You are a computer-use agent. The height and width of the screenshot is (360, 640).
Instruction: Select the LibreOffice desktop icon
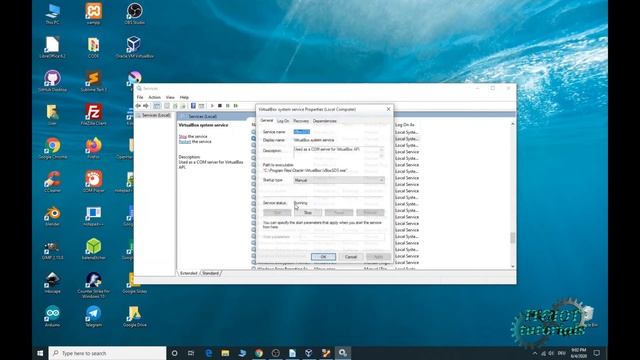[x=53, y=47]
